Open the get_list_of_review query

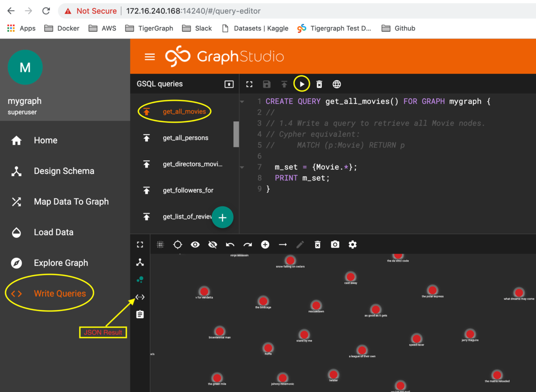pos(187,217)
